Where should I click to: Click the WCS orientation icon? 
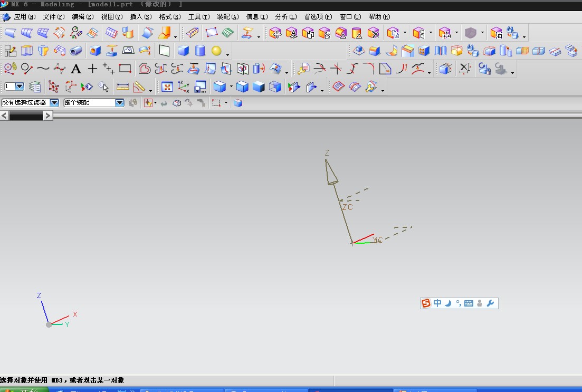[184, 87]
